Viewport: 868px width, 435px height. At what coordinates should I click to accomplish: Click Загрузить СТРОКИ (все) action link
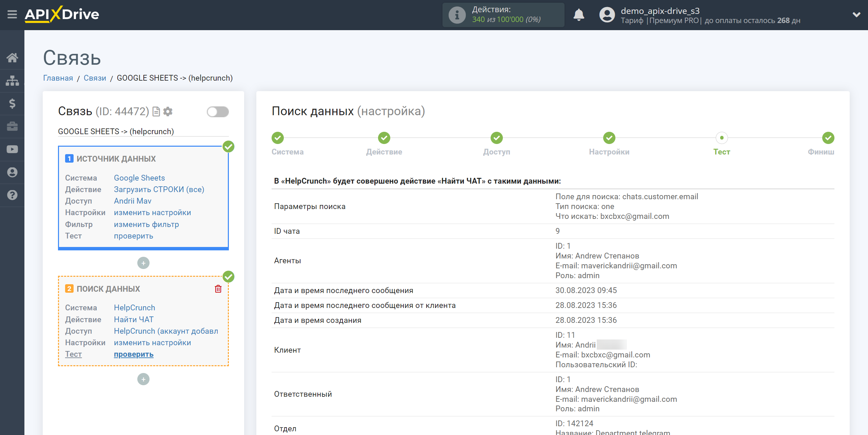point(159,189)
